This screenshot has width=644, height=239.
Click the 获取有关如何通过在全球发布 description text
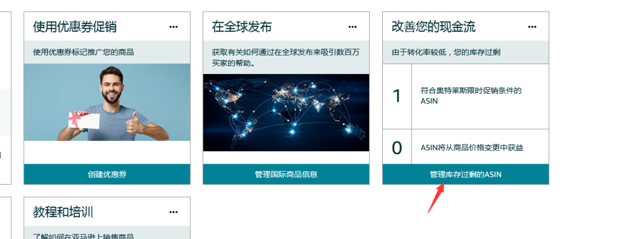286,57
